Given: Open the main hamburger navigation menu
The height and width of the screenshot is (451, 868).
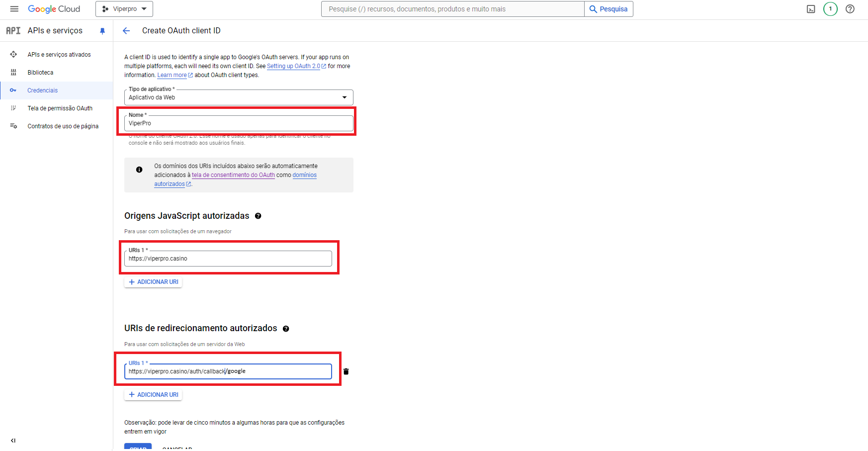Looking at the screenshot, I should pos(14,9).
